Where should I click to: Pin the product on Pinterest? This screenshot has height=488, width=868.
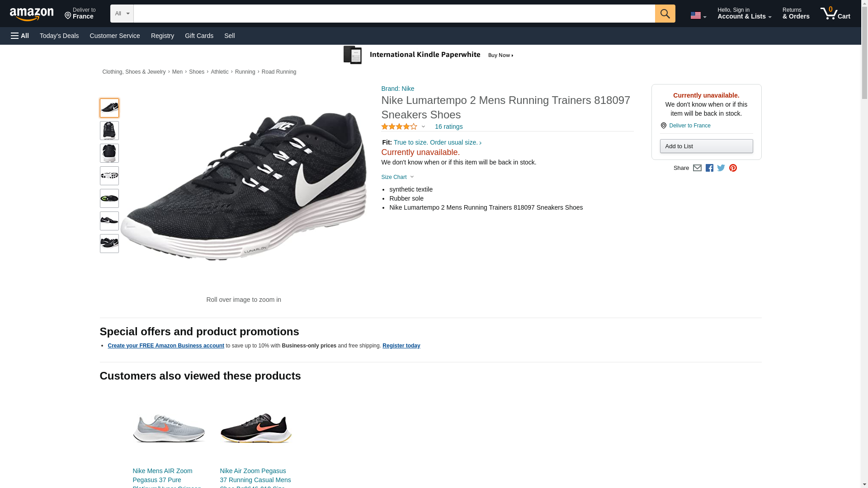733,168
